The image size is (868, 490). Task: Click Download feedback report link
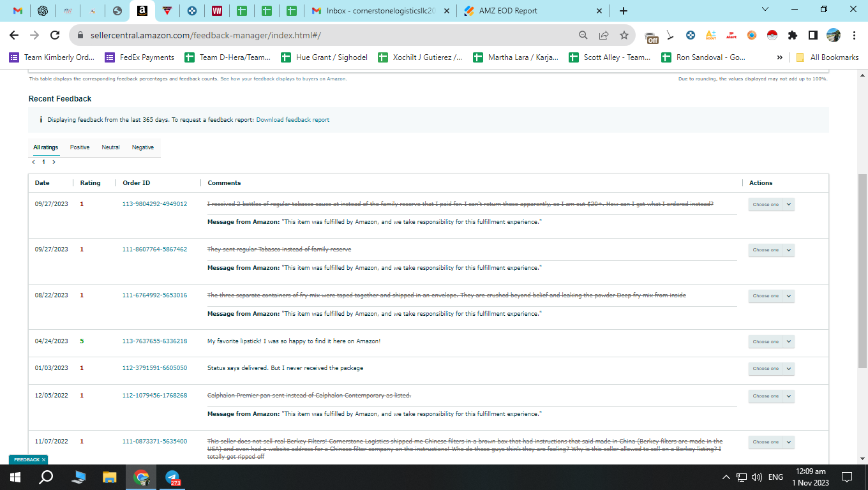[293, 120]
